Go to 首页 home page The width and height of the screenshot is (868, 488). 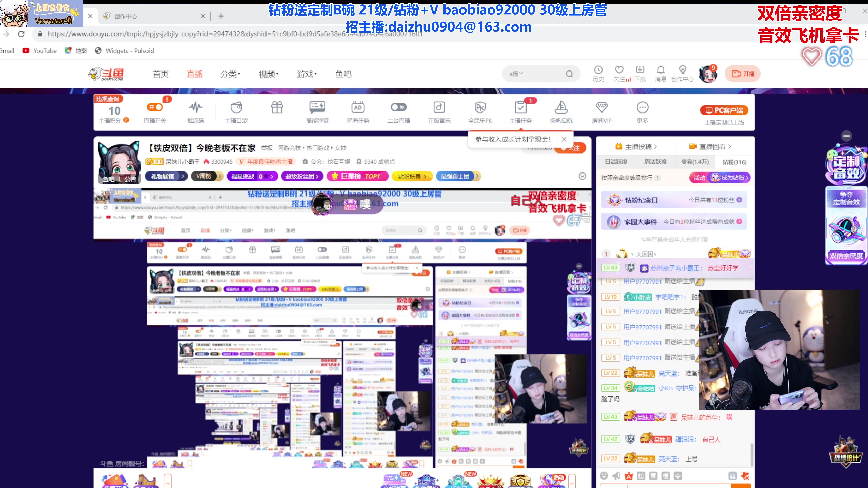pyautogui.click(x=160, y=74)
